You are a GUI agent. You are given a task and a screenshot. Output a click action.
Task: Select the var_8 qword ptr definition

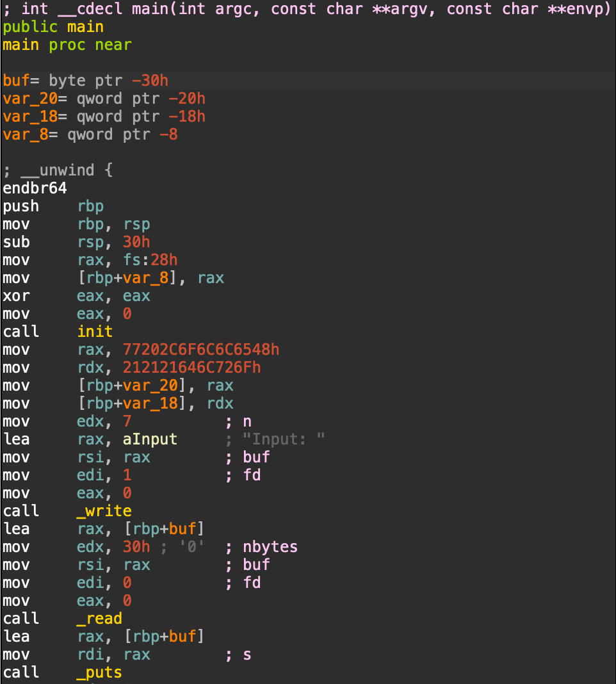[x=90, y=134]
